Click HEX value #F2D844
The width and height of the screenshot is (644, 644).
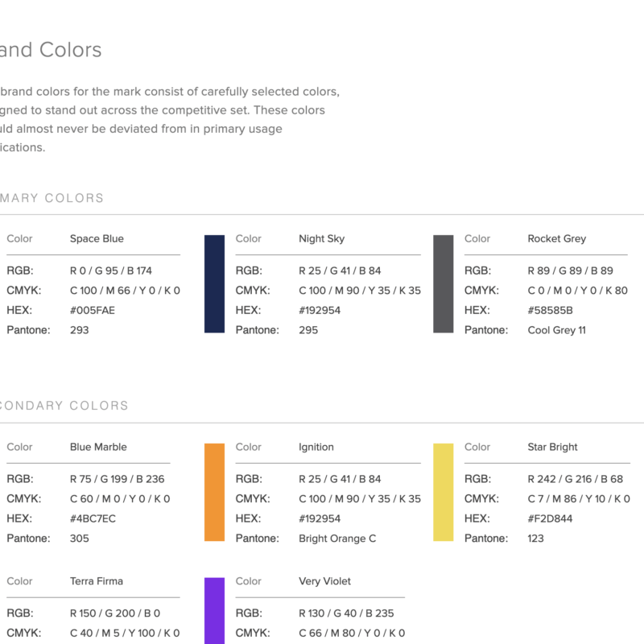coord(550,518)
